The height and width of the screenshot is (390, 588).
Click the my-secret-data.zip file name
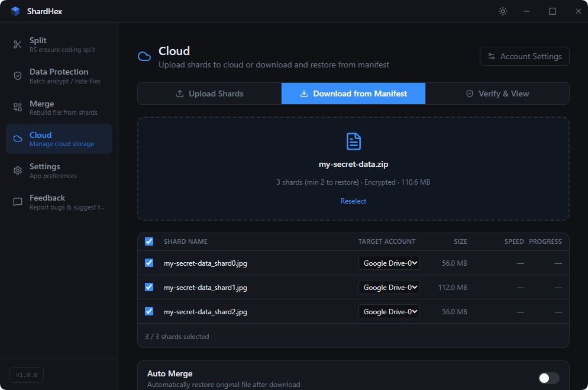[353, 165]
